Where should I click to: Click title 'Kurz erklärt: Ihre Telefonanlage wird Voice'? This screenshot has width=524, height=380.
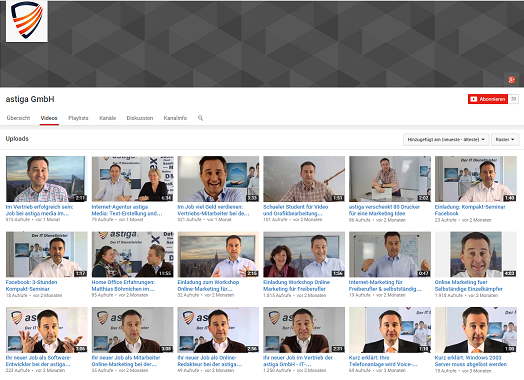pyautogui.click(x=383, y=361)
